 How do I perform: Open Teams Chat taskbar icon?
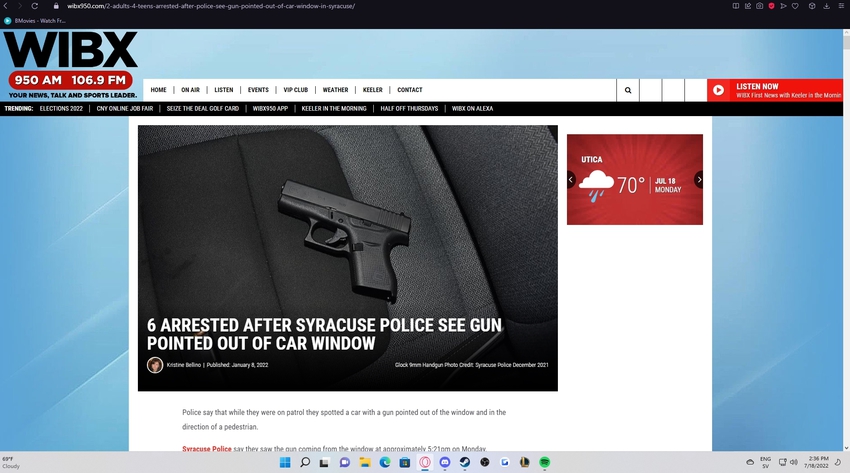[x=344, y=462]
